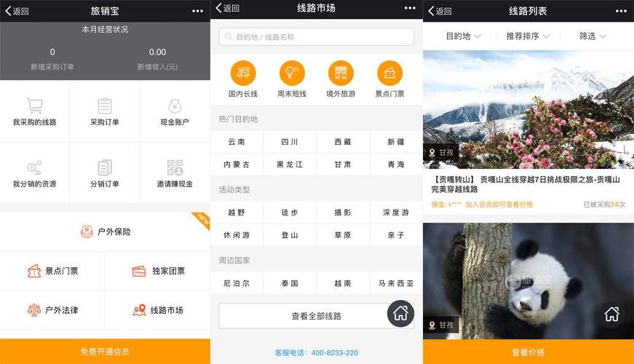Open the 贡嘎山 snow mountain route photo
Image resolution: width=634 pixels, height=364 pixels.
pos(528,109)
